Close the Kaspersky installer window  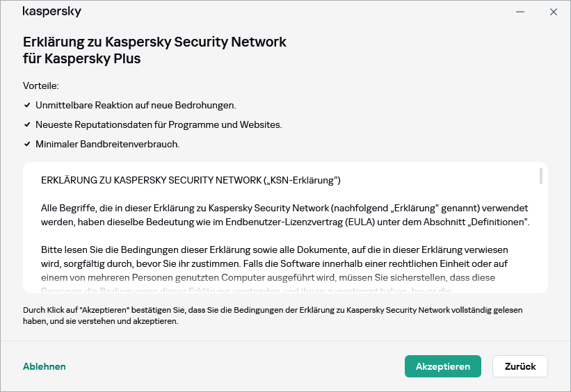pos(554,12)
